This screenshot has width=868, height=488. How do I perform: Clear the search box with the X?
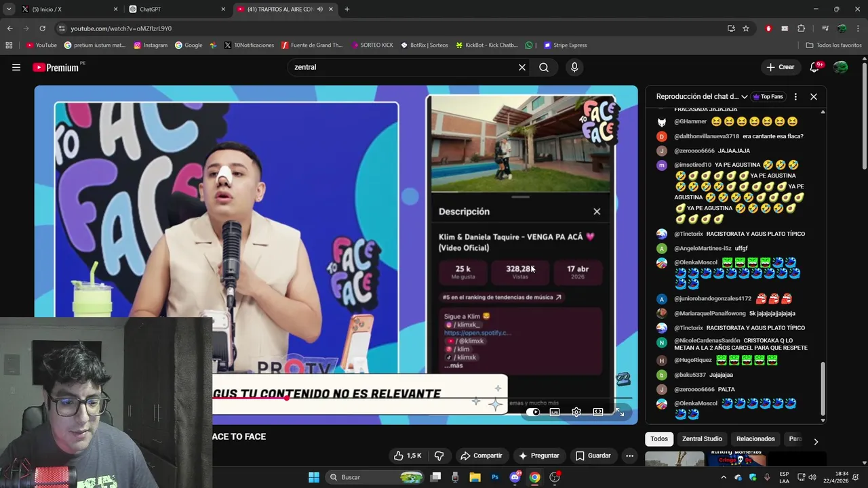coord(522,67)
